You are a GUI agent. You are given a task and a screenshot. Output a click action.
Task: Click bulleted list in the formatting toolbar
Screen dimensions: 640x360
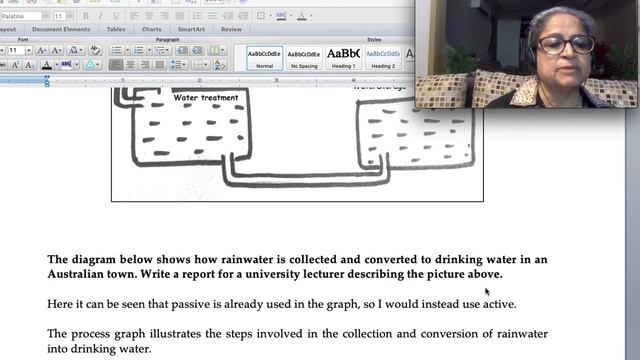click(x=212, y=16)
